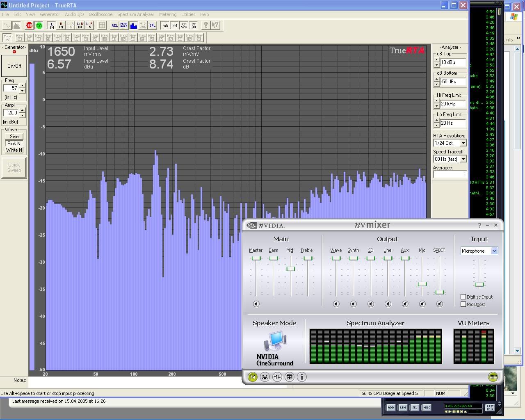525x420 pixels.
Task: Open the Oscilloscope menu
Action: pos(100,14)
